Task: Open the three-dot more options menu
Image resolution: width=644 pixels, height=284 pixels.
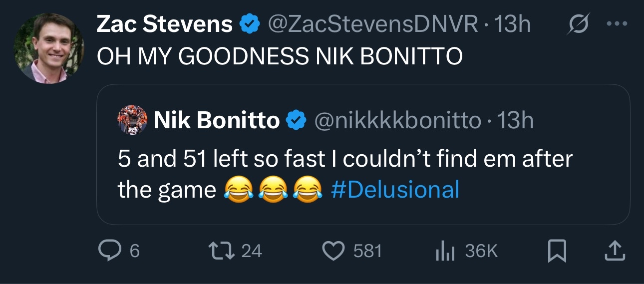Action: click(617, 25)
